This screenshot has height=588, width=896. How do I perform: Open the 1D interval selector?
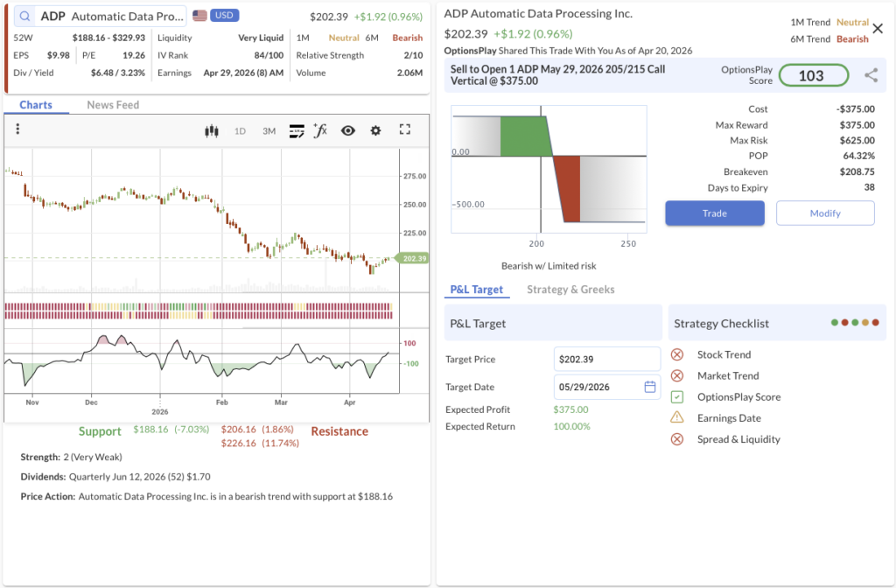(x=240, y=131)
